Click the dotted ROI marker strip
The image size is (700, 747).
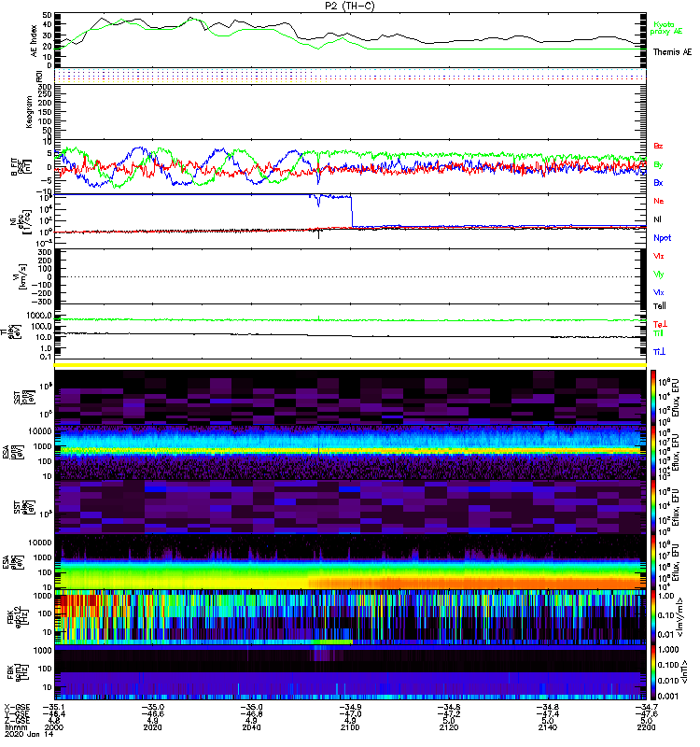pyautogui.click(x=350, y=77)
